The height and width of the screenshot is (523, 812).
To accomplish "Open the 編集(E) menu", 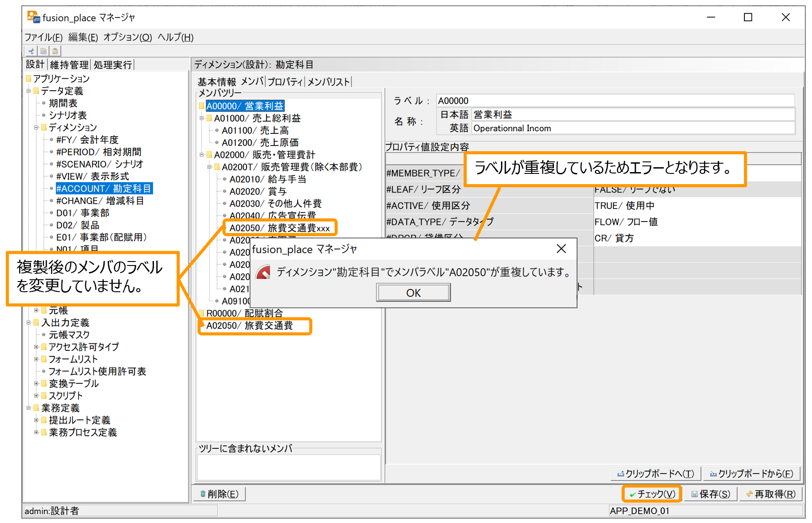I will (83, 37).
